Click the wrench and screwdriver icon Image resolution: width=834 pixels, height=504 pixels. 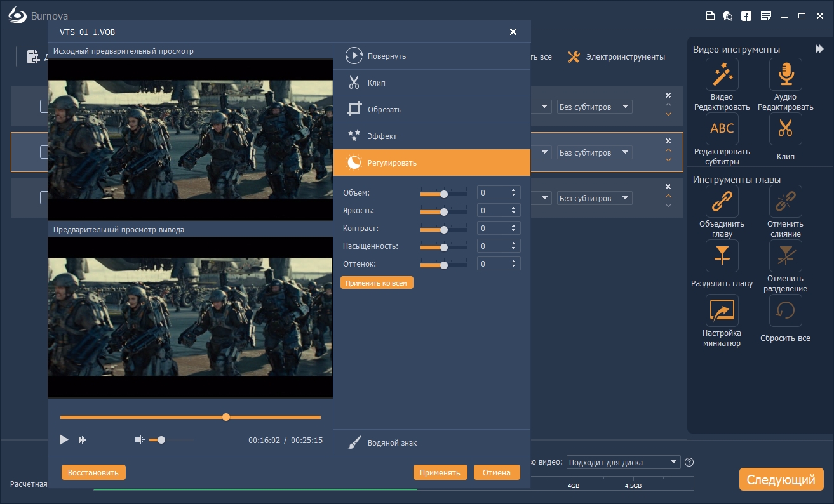point(574,57)
